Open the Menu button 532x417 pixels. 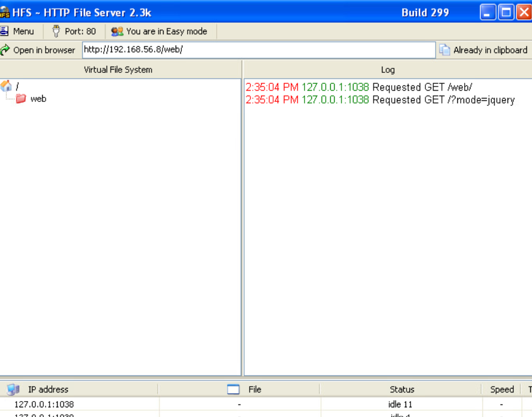click(x=18, y=31)
